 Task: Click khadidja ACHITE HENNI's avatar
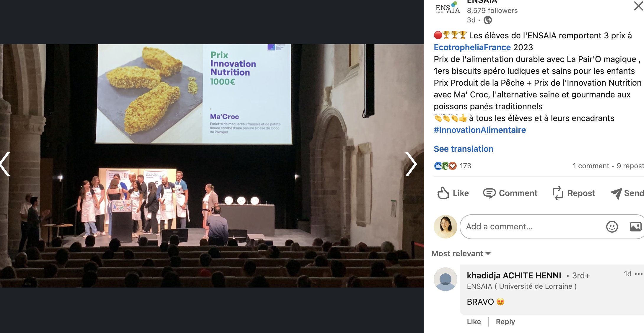coord(445,279)
